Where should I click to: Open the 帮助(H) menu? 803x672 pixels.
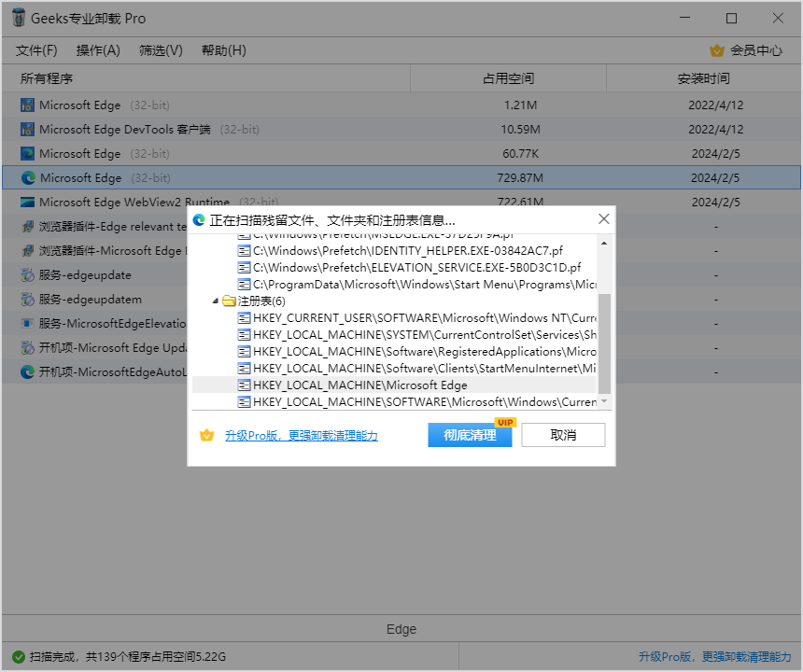pos(224,50)
